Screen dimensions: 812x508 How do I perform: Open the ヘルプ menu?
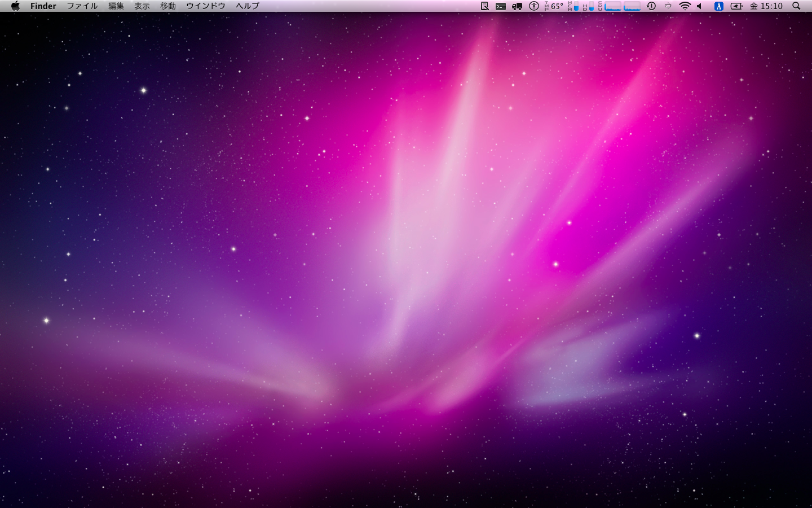coord(248,6)
